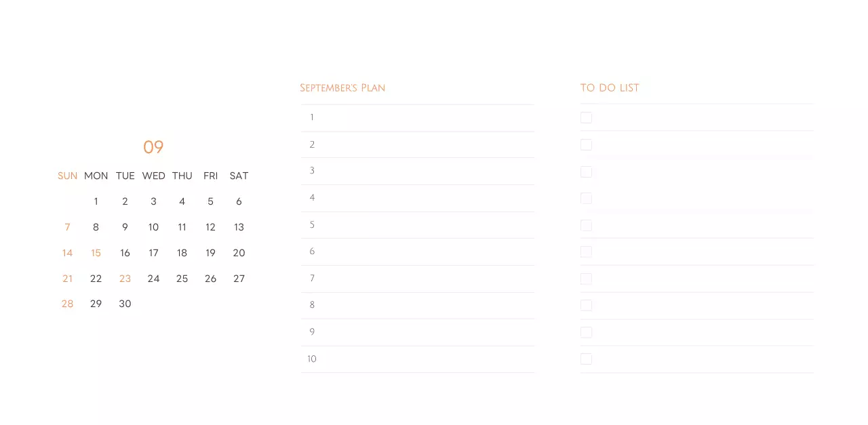Tick the third to-do list checkbox
The height and width of the screenshot is (425, 868).
pos(586,171)
